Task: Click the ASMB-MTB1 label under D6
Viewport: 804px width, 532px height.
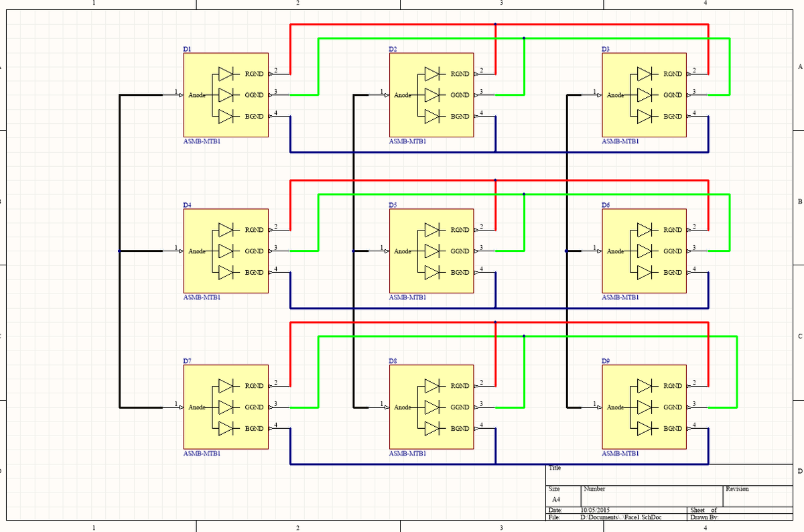Action: tap(620, 297)
